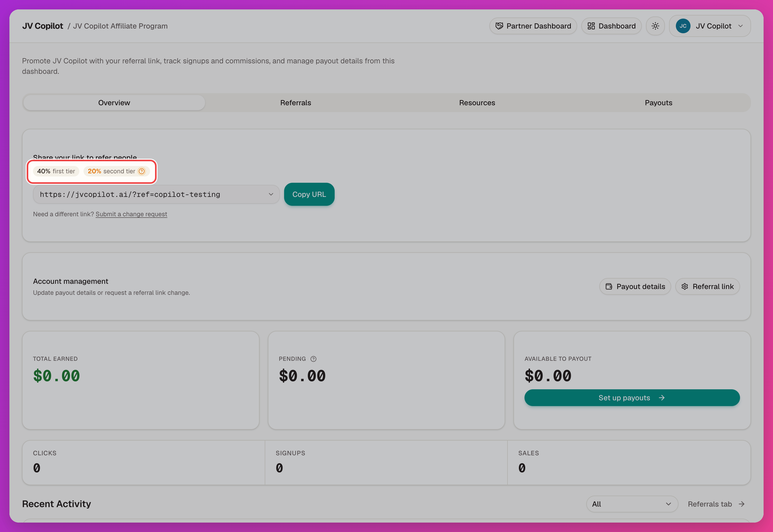Image resolution: width=773 pixels, height=532 pixels.
Task: Click the Sales count value
Action: pos(522,468)
